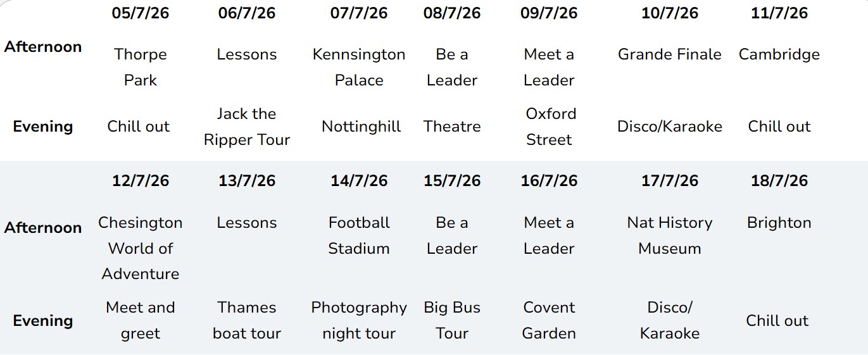The image size is (868, 355).
Task: Select Photography night tour entry
Action: pyautogui.click(x=359, y=320)
